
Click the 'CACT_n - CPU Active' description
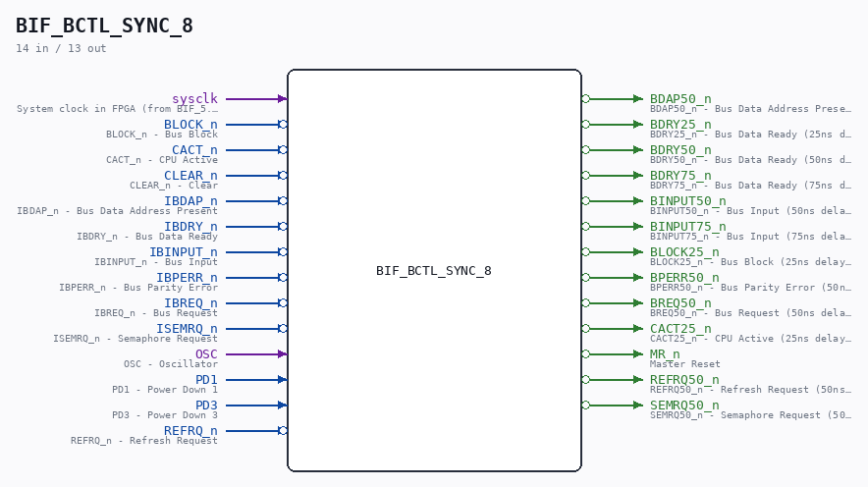(162, 159)
